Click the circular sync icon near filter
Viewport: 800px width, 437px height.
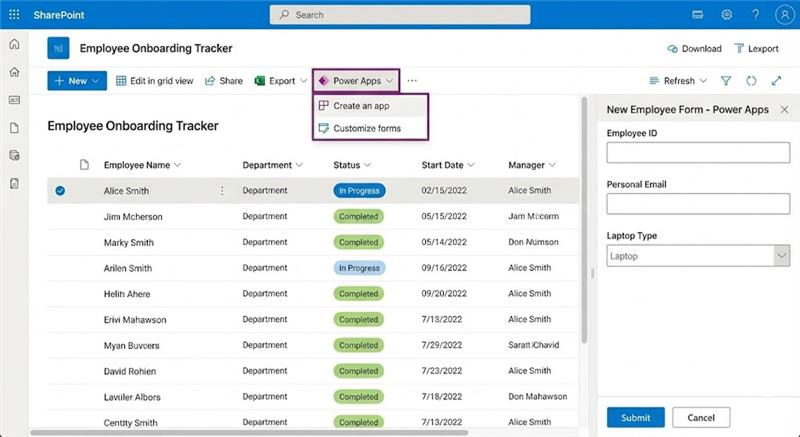click(x=751, y=81)
